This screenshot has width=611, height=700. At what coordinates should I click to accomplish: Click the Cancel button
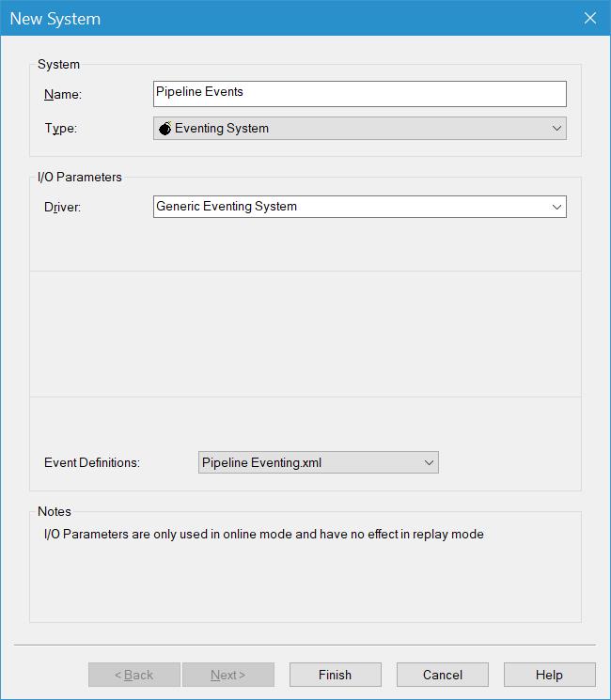tap(442, 675)
